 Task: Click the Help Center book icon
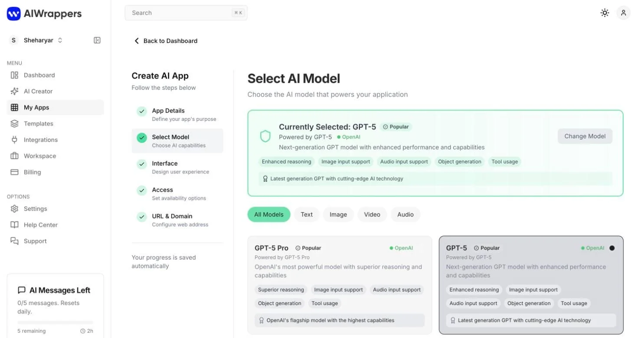click(x=14, y=225)
